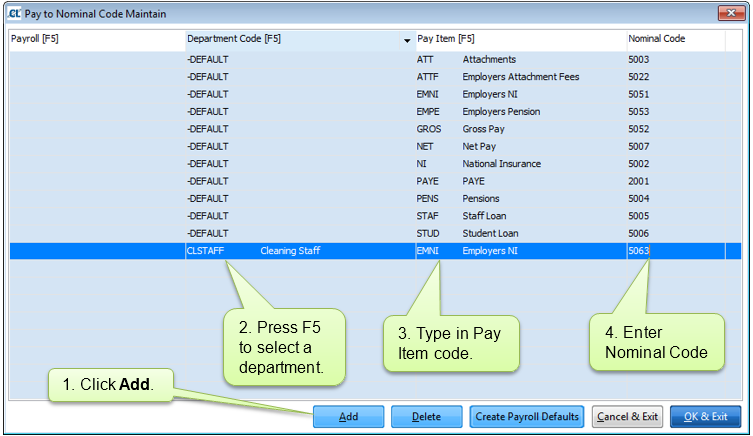Click the CL application icon in title bar
Screen dimensions: 753x436
tap(14, 14)
